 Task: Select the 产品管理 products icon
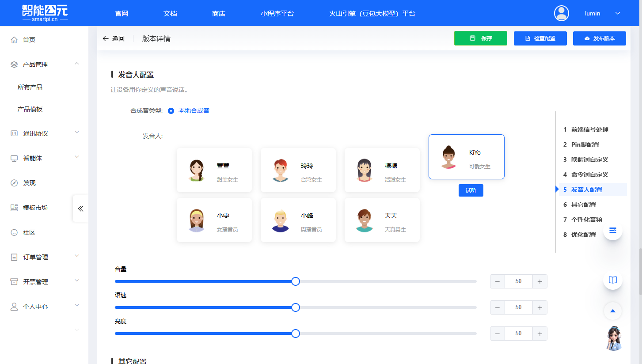tap(12, 64)
